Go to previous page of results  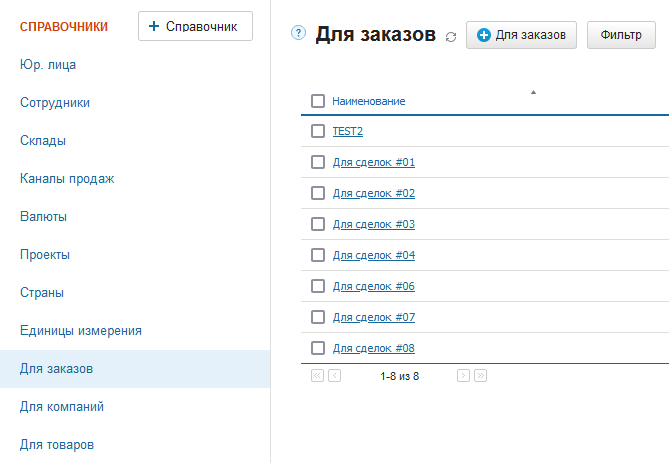coord(334,376)
